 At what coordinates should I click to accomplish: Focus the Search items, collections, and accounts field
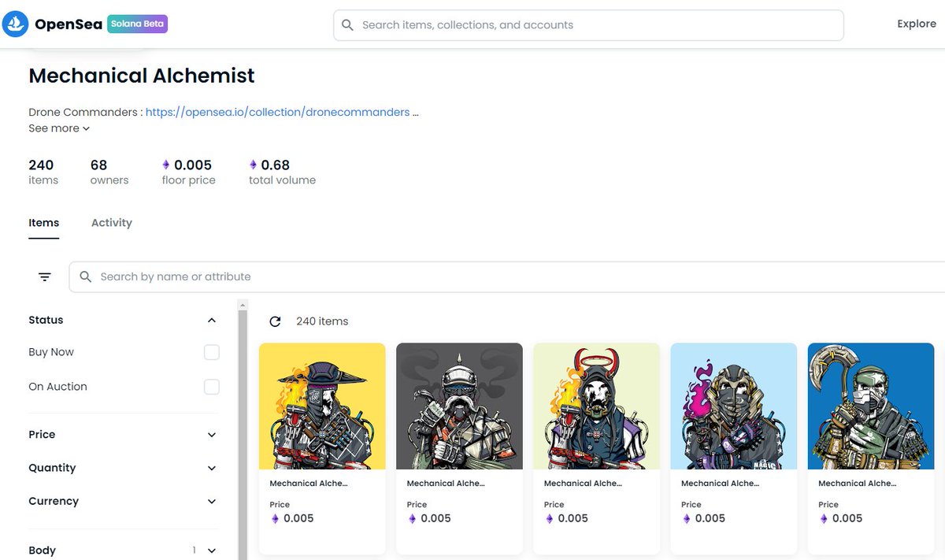click(588, 25)
